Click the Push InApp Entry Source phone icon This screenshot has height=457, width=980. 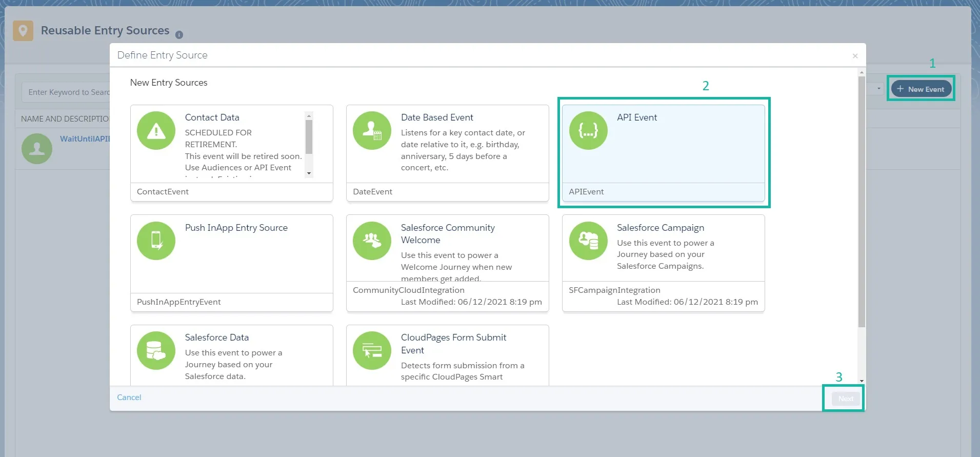[156, 241]
